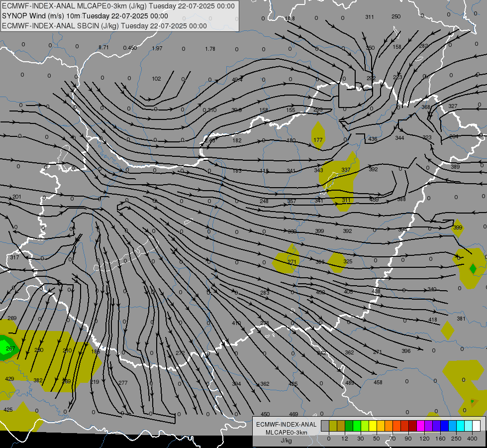Click the map value 248
The image size is (487, 448).
264,201
